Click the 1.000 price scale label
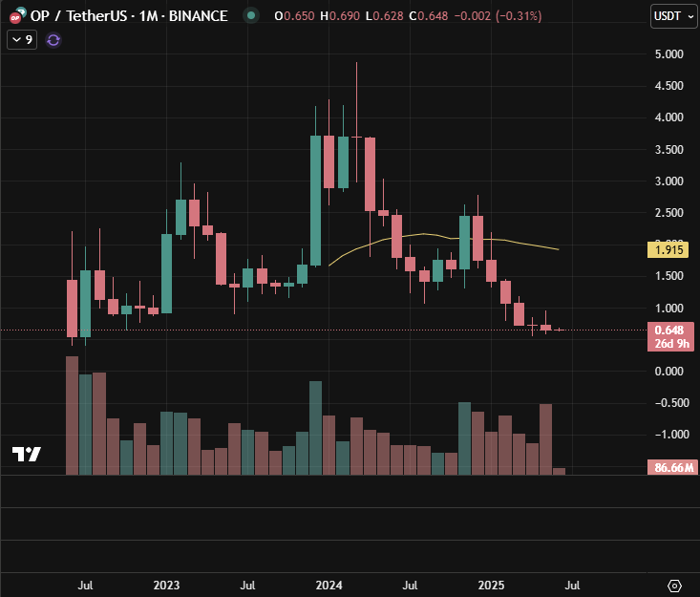Screen dimensions: 700x597 pyautogui.click(x=668, y=309)
